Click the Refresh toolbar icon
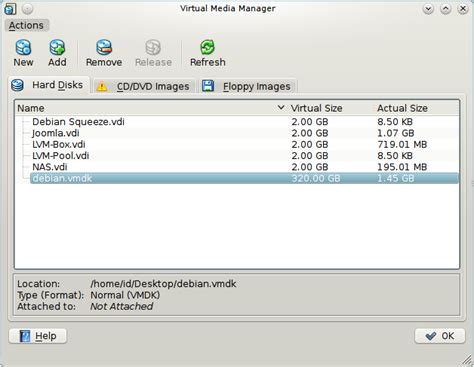The height and width of the screenshot is (367, 474). tap(208, 47)
